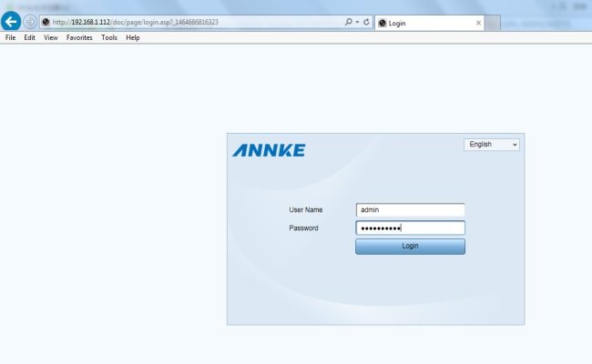Click the favicon in the Login tab

382,23
